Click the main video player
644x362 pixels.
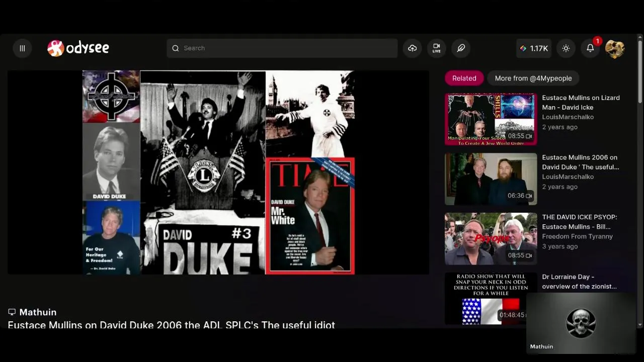[x=218, y=172]
